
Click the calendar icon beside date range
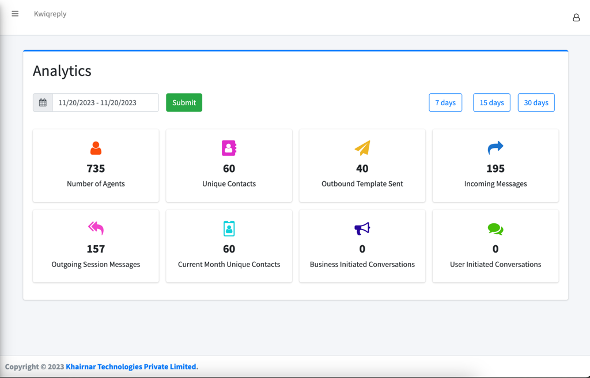[x=43, y=103]
